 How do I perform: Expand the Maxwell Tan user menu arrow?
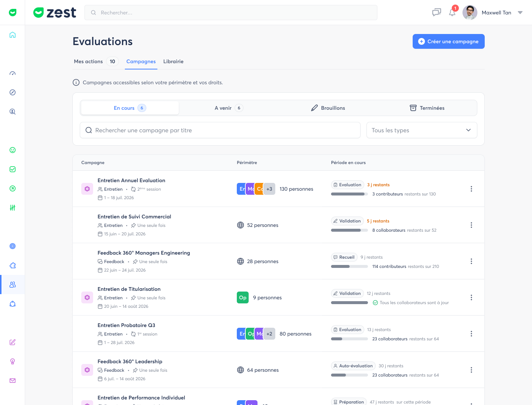(x=520, y=13)
